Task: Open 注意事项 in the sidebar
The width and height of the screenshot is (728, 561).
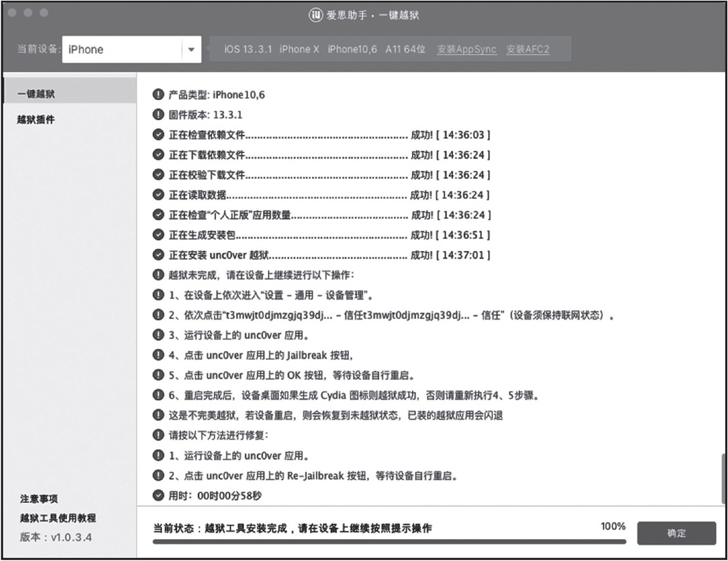Action: coord(39,499)
